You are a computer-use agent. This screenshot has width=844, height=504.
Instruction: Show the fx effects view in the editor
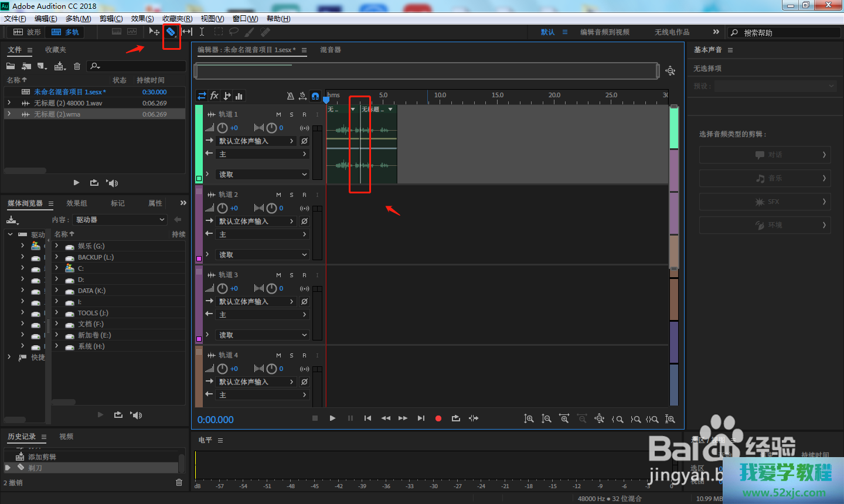215,96
